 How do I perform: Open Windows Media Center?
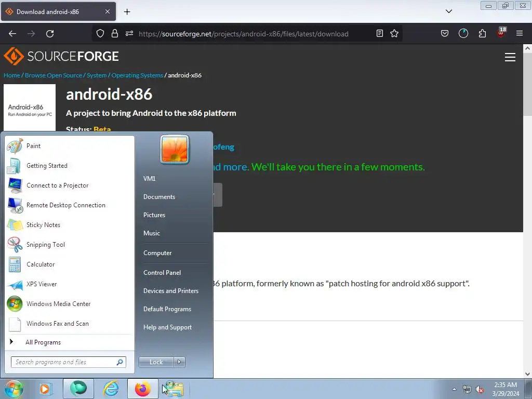tap(69, 303)
